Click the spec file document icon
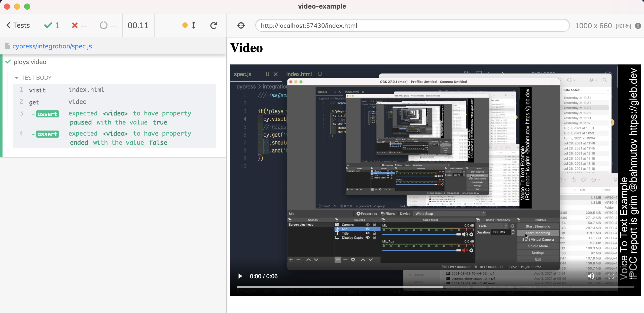This screenshot has width=644, height=313. [8, 46]
